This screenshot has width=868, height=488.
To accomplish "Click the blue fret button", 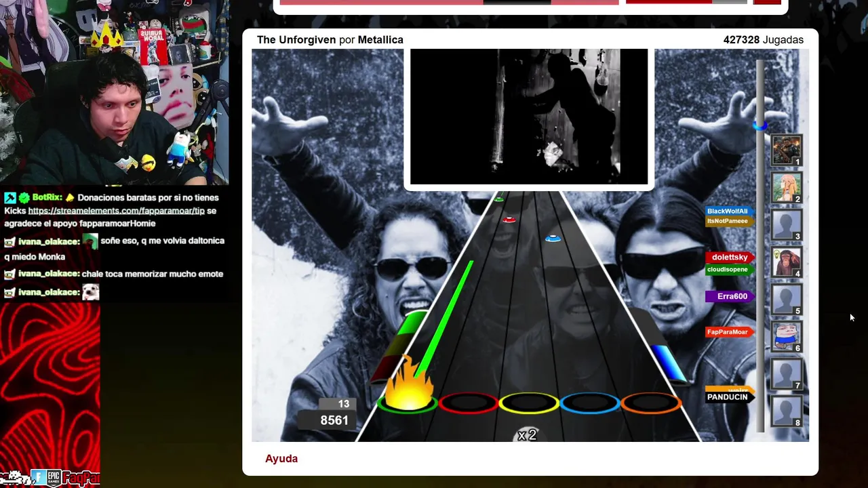I will 590,404.
